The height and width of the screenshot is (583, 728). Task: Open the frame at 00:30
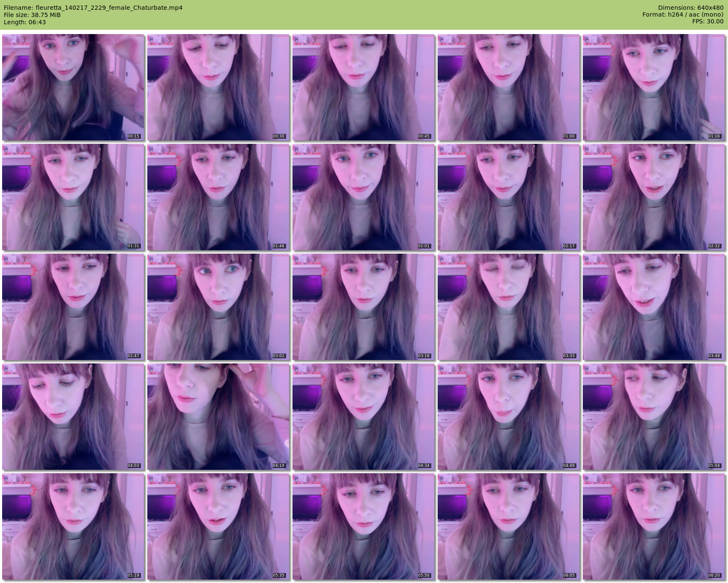[218, 87]
